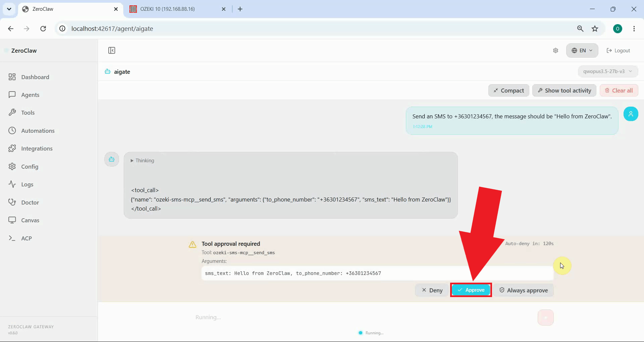Open the browser zoom magnifier icon

pos(580,29)
